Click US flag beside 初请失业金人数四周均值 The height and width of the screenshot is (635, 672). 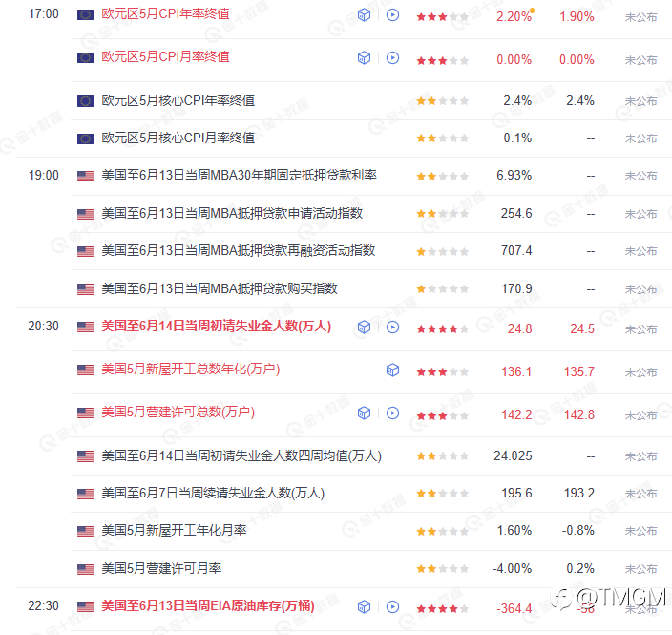[x=85, y=456]
